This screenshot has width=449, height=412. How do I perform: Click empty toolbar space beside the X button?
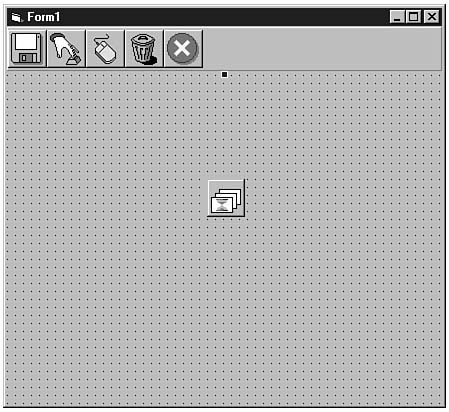322,48
